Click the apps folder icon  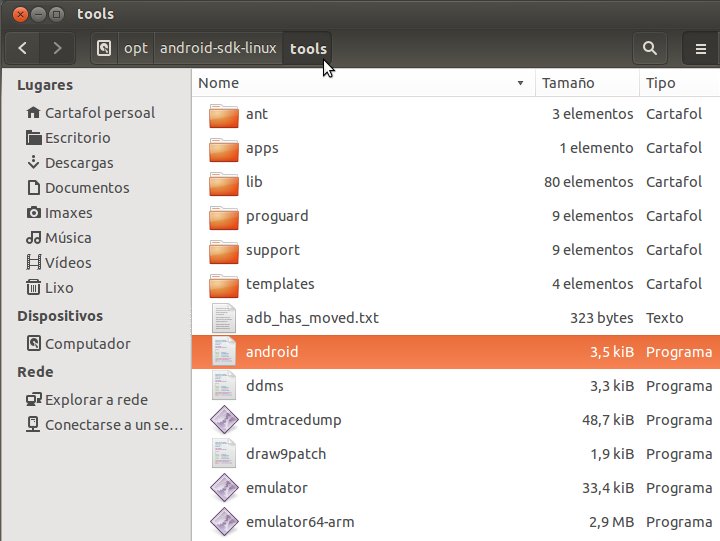pyautogui.click(x=224, y=149)
